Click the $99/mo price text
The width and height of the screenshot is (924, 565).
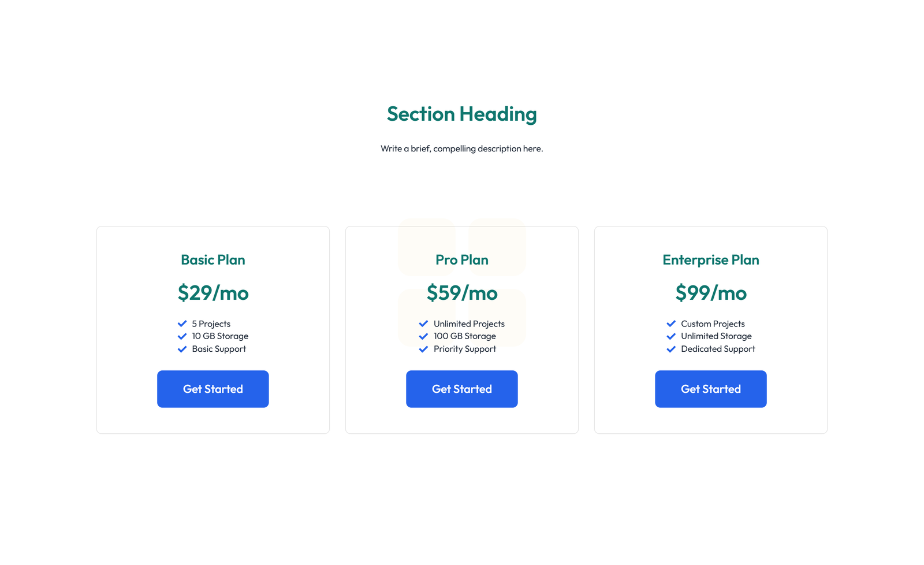710,293
